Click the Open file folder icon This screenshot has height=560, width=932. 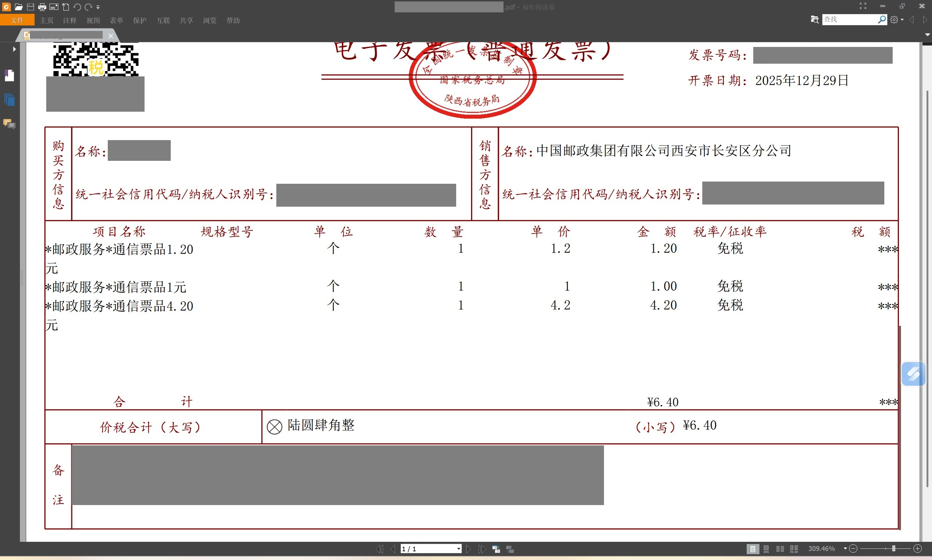[19, 7]
